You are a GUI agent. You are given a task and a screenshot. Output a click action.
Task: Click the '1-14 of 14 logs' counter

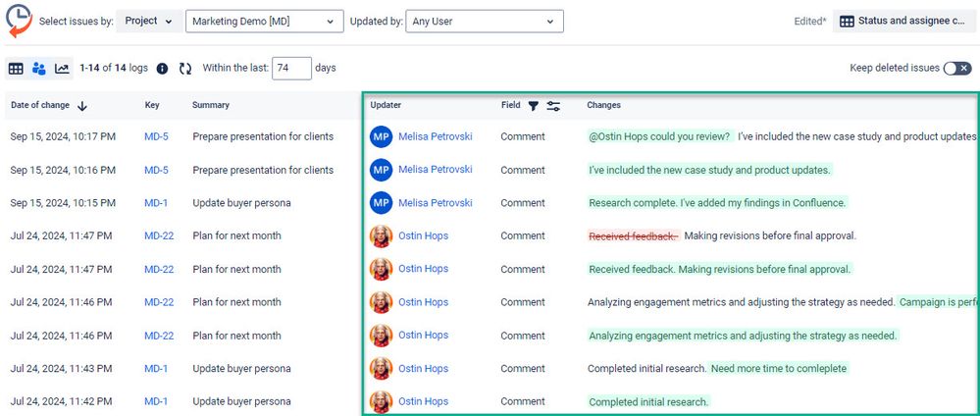(114, 68)
